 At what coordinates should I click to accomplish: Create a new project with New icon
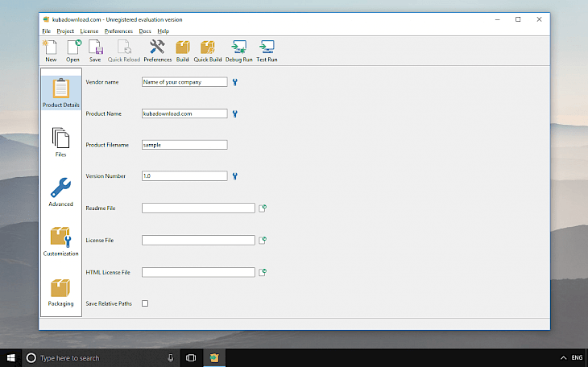tap(51, 51)
